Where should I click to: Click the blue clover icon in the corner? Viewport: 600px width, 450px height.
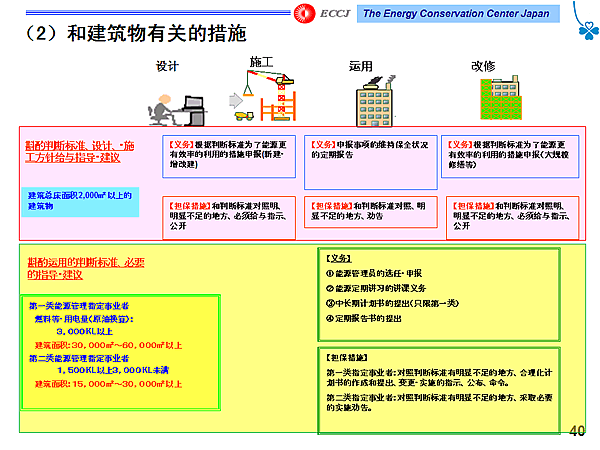[589, 30]
